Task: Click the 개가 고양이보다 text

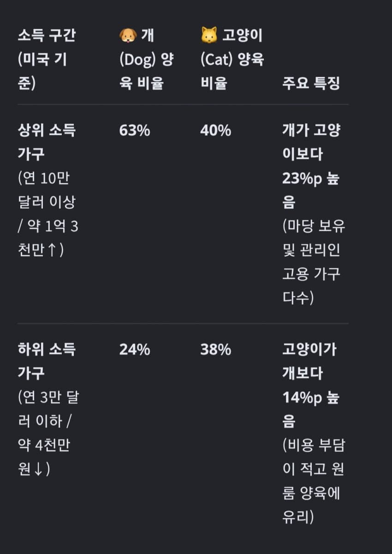Action: [311, 142]
